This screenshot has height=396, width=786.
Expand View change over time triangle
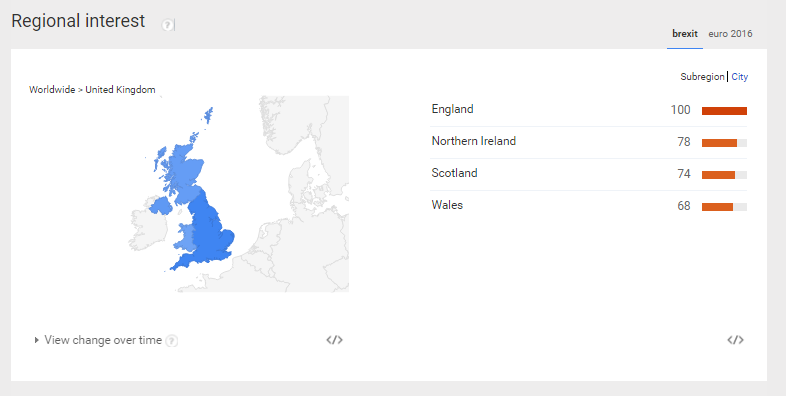click(37, 340)
